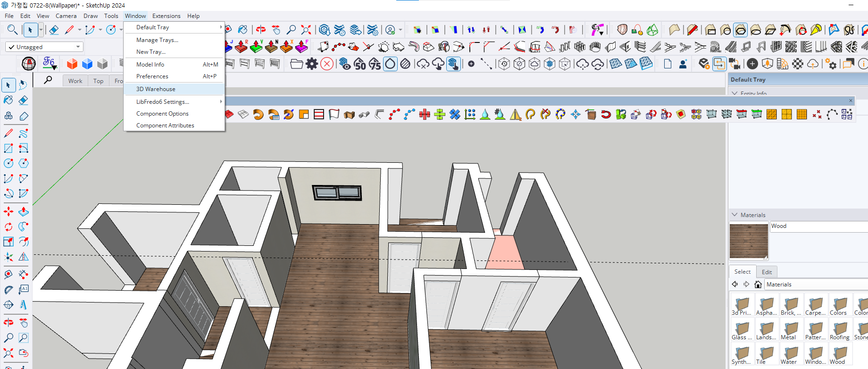Toggle the striped hatch circle icon in the third toolbar row

point(405,64)
